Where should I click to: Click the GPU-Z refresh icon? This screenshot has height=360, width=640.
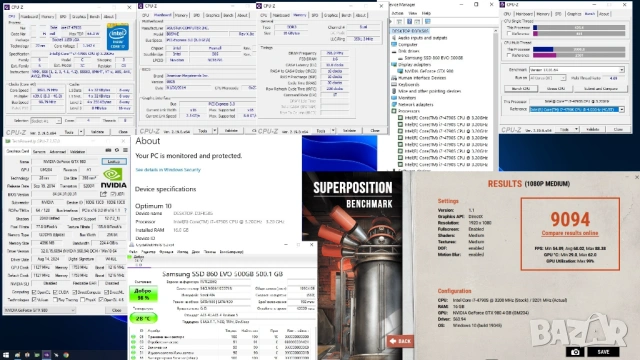point(117,150)
